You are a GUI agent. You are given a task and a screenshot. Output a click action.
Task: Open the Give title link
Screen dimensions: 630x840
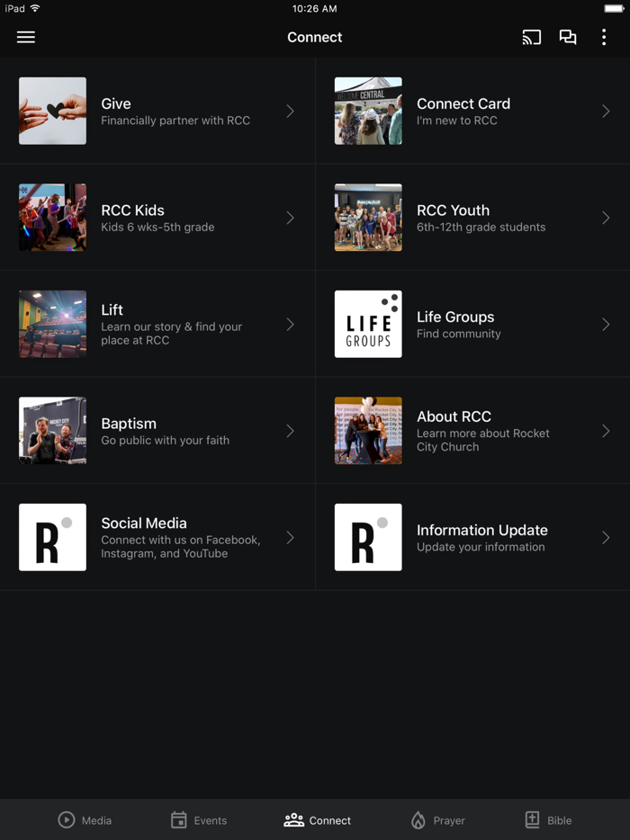tap(116, 103)
